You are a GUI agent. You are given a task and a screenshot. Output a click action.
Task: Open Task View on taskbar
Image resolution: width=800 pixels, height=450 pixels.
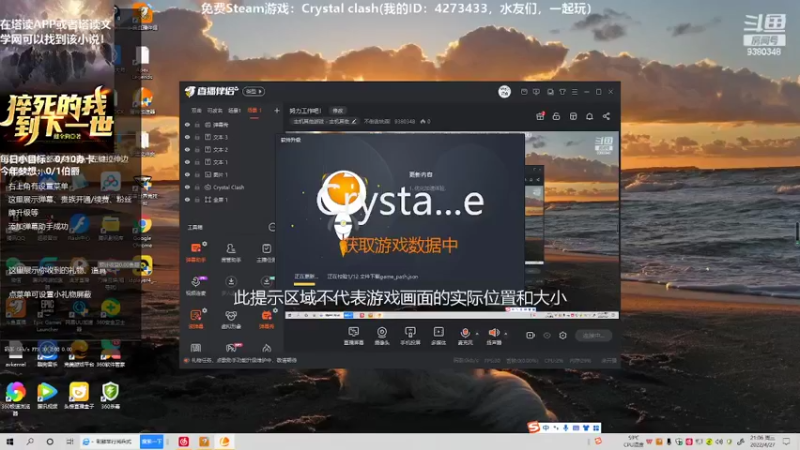69,441
